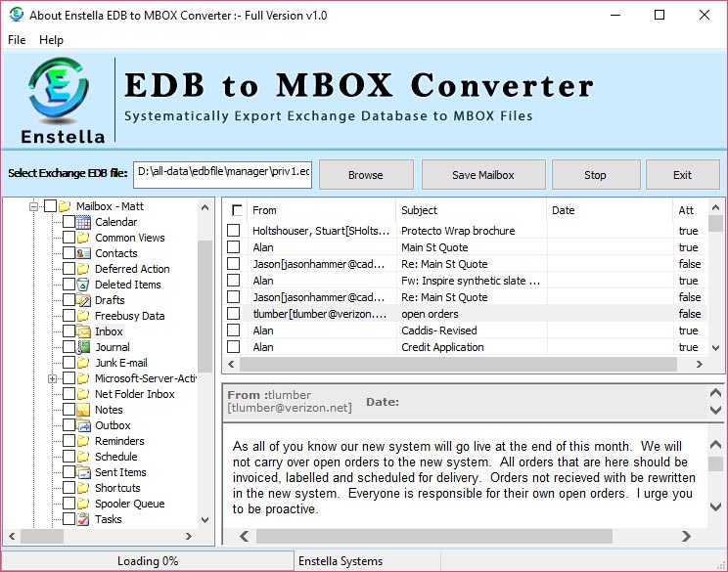Select the Deleted Items recycle icon
Image resolution: width=728 pixels, height=572 pixels.
click(84, 285)
